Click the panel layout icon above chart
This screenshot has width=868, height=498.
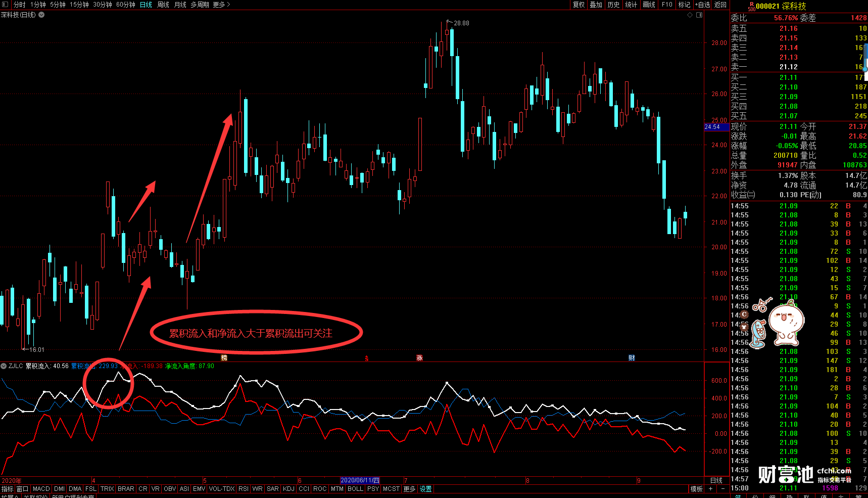[x=699, y=15]
